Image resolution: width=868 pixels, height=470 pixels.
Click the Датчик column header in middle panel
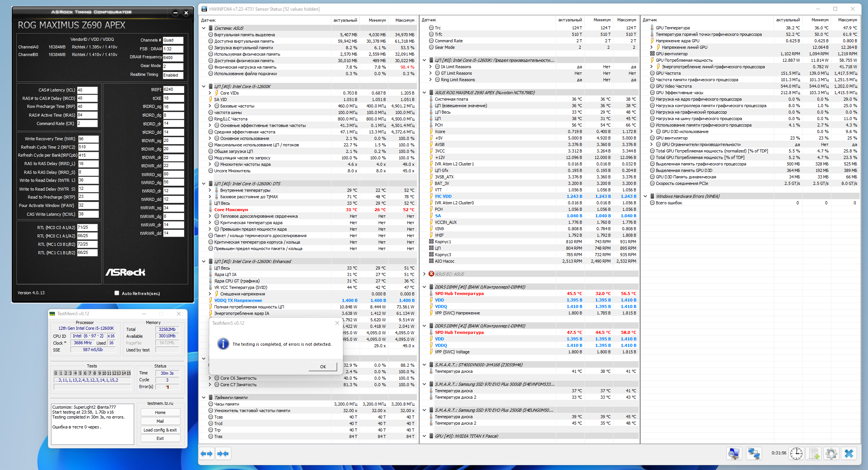(x=429, y=20)
